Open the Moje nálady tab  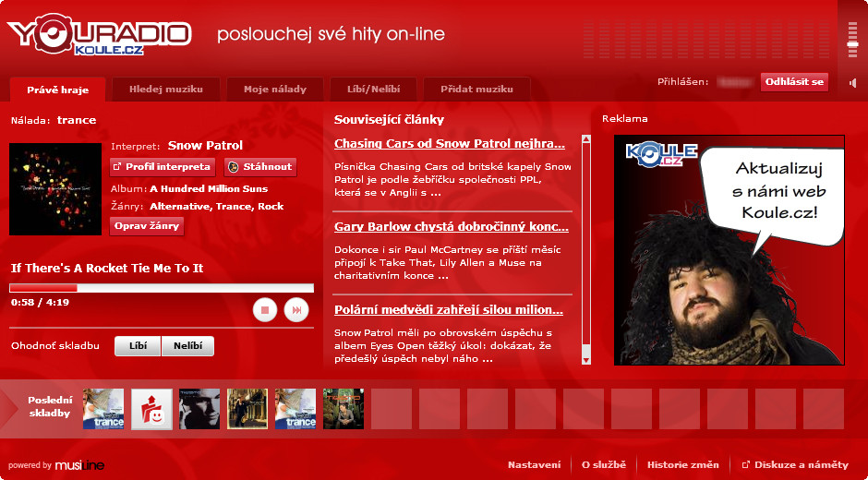pos(275,90)
